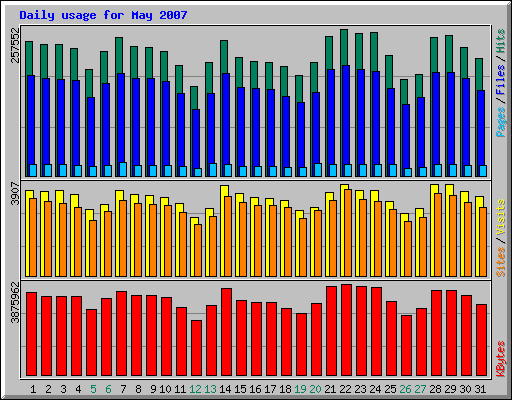
Task: Click the 257552 hits axis value
Action: tap(15, 45)
